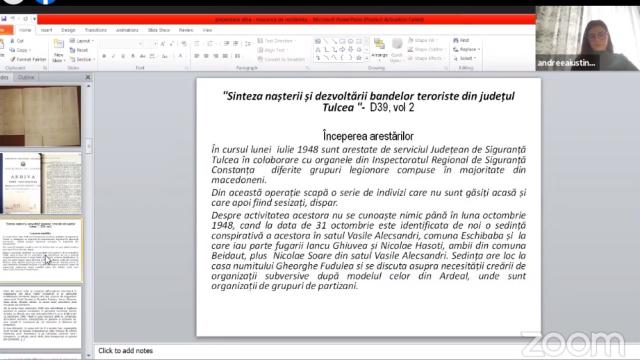Open the Insert ribbon tab
The width and height of the screenshot is (640, 360).
(x=46, y=30)
